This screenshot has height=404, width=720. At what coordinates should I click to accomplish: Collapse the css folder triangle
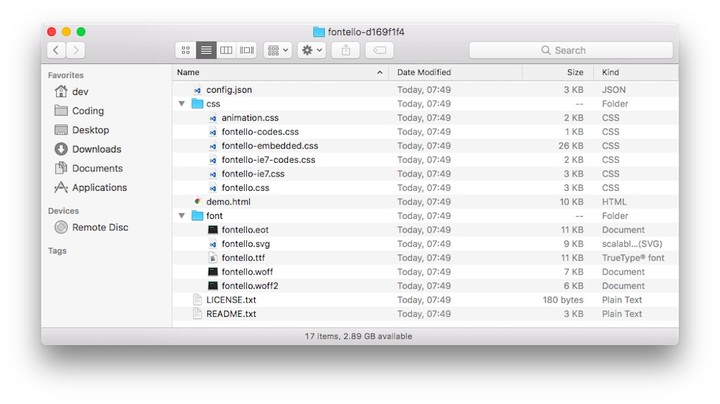point(182,104)
